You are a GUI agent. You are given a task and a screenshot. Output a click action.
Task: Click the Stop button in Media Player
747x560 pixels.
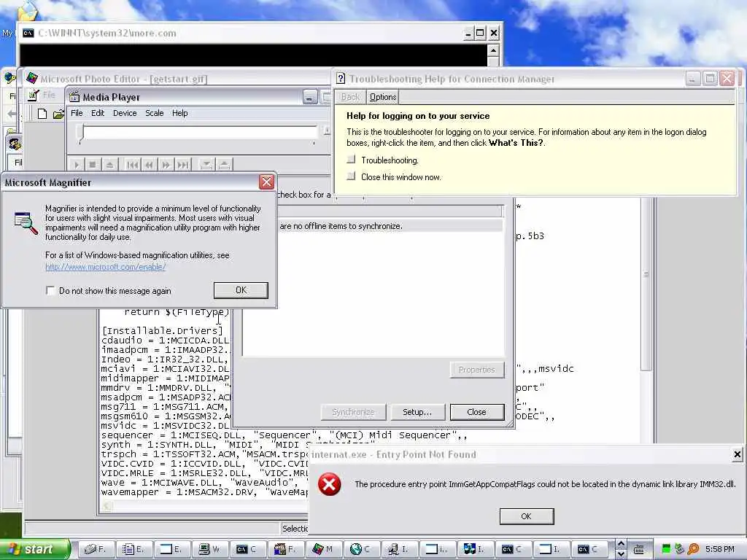93,165
